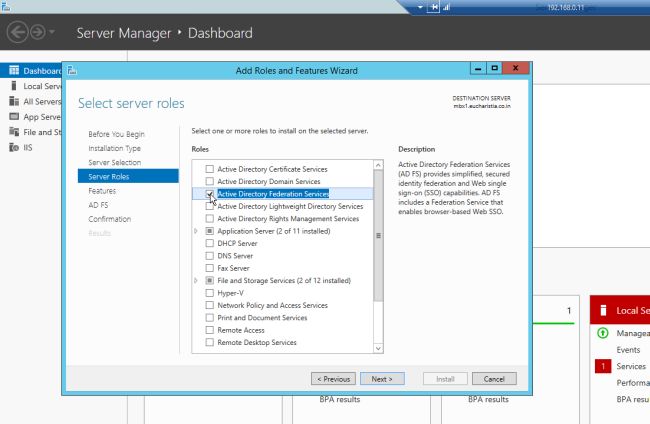Select Dashboard icon in sidebar
Image resolution: width=650 pixels, height=424 pixels.
(x=14, y=70)
